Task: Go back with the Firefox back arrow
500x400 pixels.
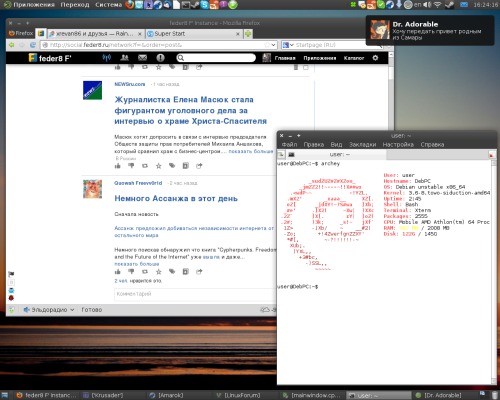Action: click(x=12, y=45)
